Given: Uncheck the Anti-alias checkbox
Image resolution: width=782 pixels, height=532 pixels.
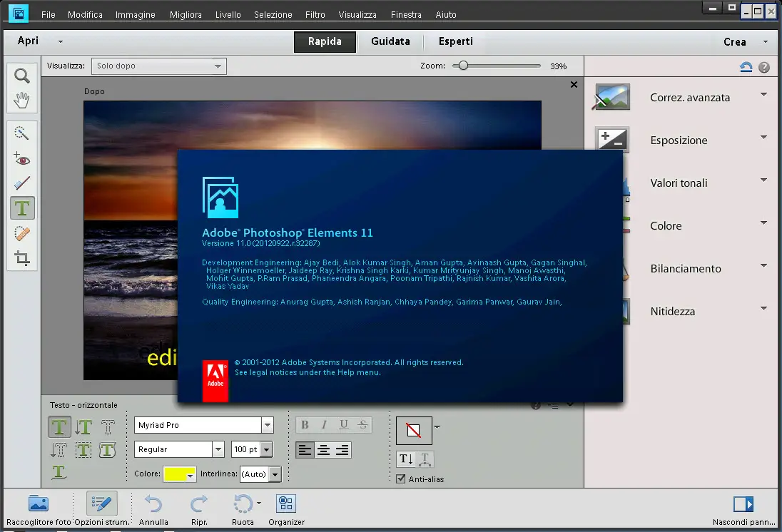Looking at the screenshot, I should point(400,479).
